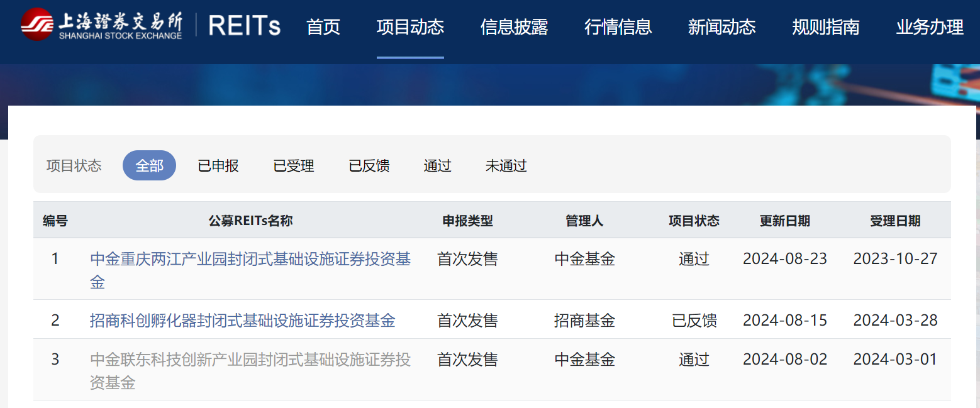The height and width of the screenshot is (408, 980).
Task: Filter projects by 已反馈 status
Action: coord(369,166)
